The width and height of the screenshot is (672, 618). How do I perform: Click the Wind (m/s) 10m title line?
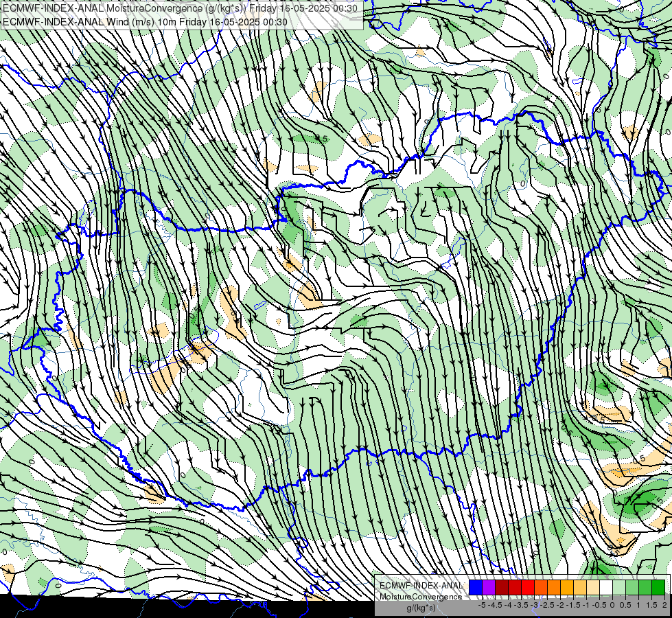click(145, 22)
